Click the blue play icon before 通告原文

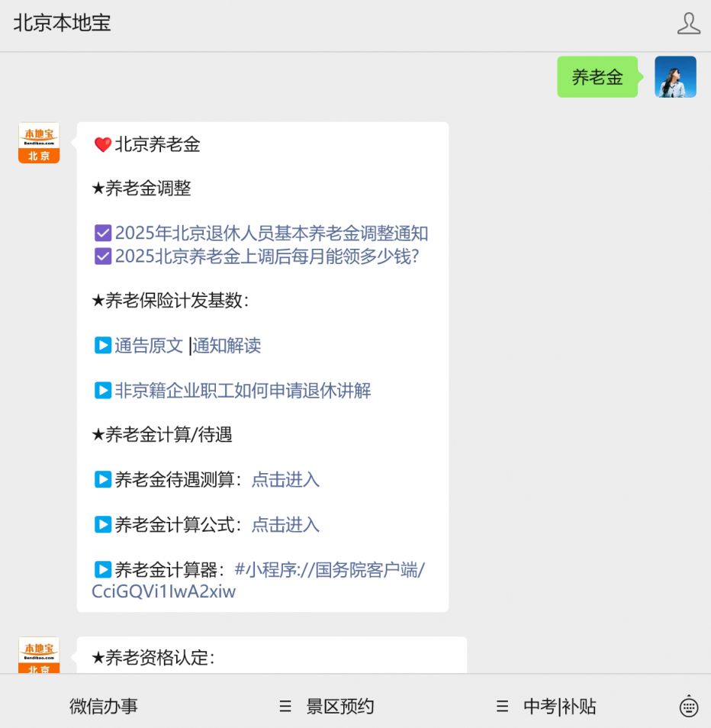pos(103,345)
